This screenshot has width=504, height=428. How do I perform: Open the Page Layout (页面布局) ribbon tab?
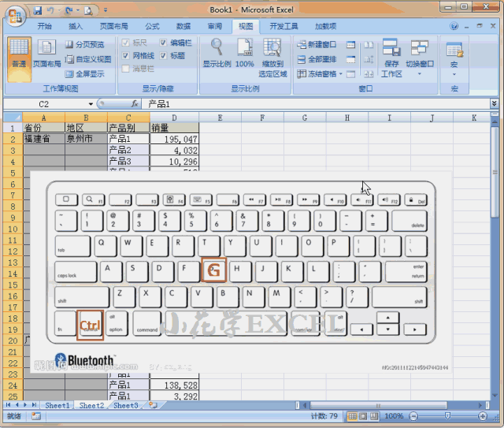tap(113, 26)
